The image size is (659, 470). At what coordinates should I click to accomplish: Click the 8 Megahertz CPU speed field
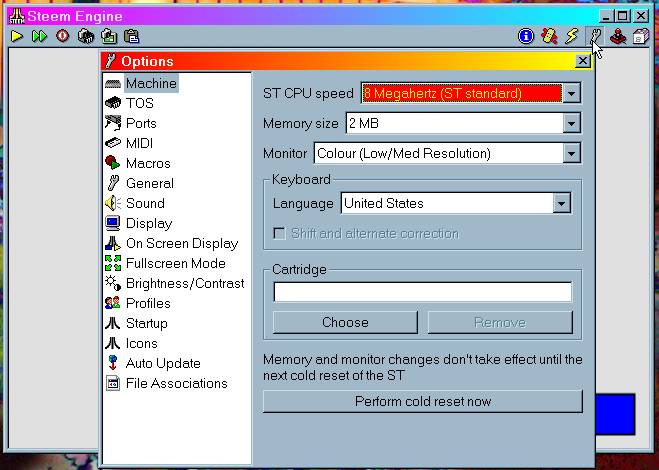pos(461,93)
